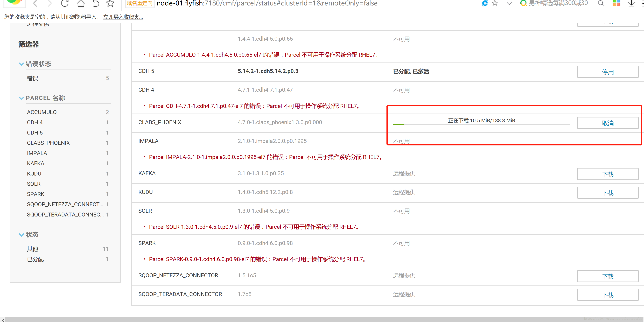The height and width of the screenshot is (322, 644).
Task: Download the KAFKA parcel
Action: pos(607,174)
